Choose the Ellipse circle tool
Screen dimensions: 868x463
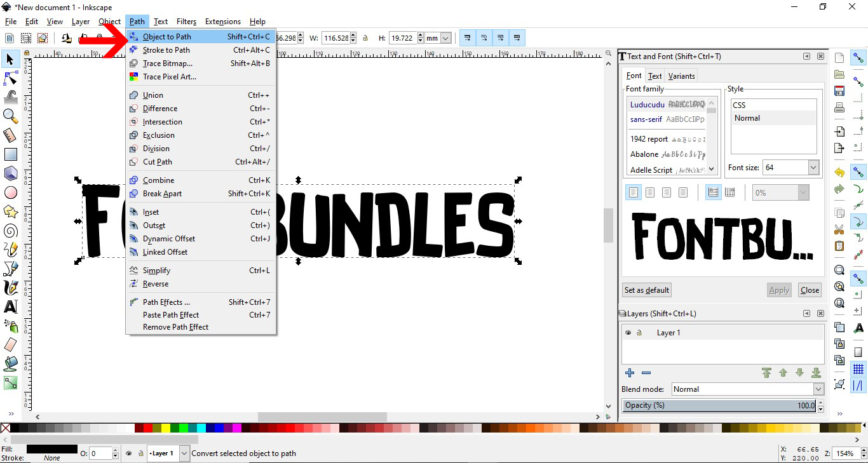coord(10,192)
